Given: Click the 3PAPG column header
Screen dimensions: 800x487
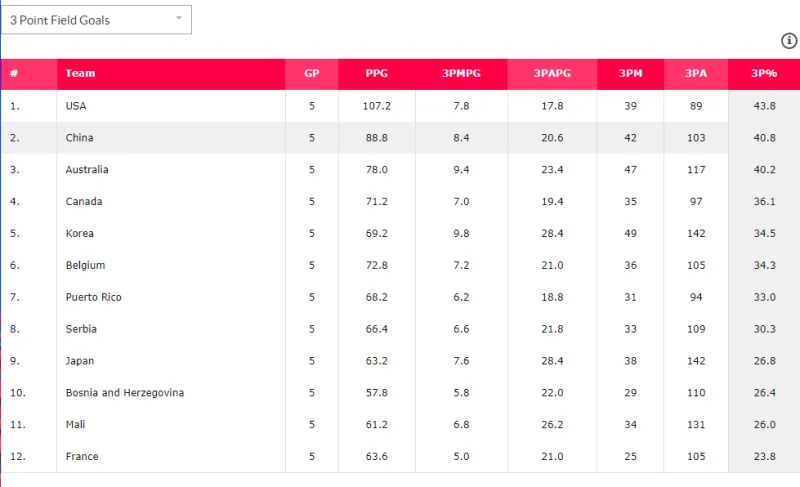Looking at the screenshot, I should click(552, 74).
